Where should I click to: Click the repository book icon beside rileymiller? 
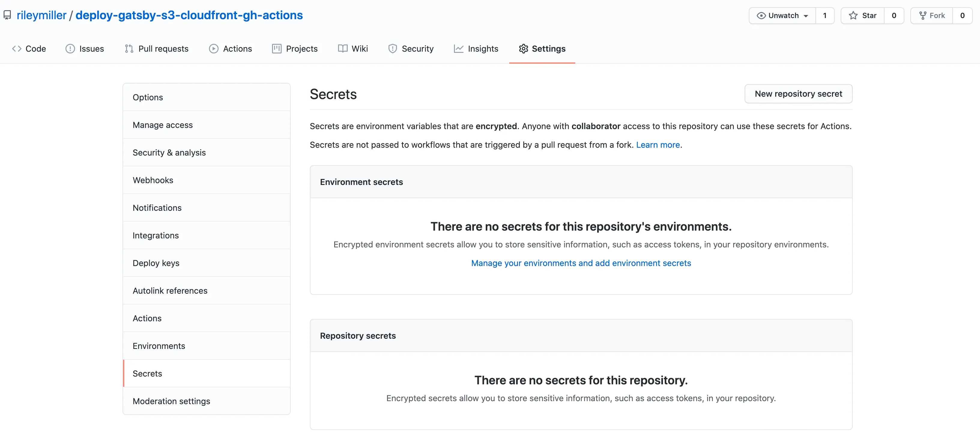(8, 15)
